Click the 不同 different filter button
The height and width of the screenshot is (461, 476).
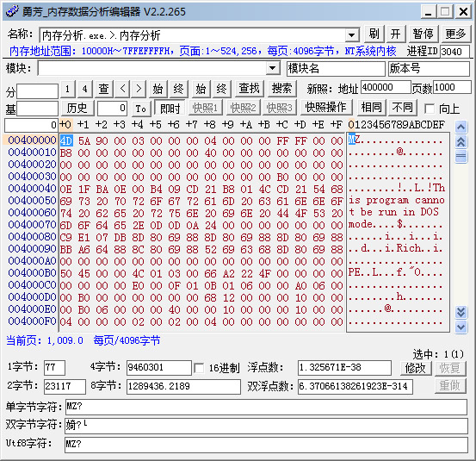pyautogui.click(x=403, y=107)
